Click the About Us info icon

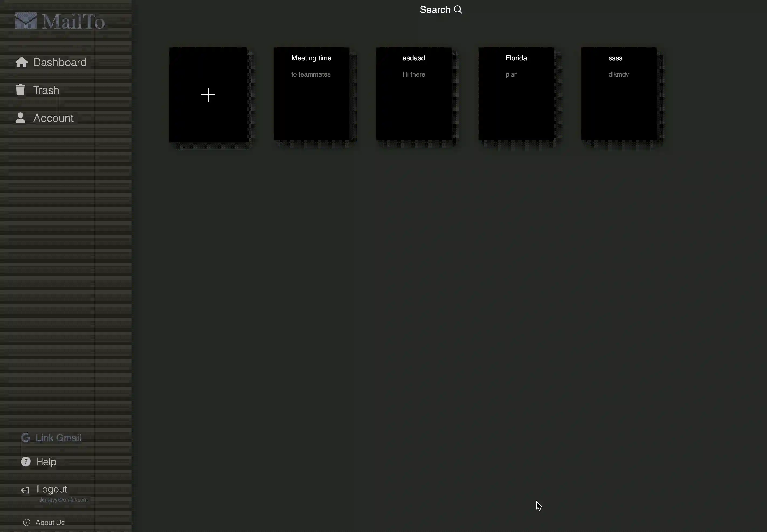tap(27, 522)
